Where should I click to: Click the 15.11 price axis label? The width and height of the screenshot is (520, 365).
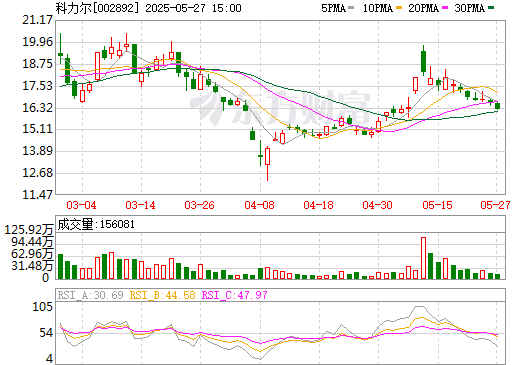[37, 129]
